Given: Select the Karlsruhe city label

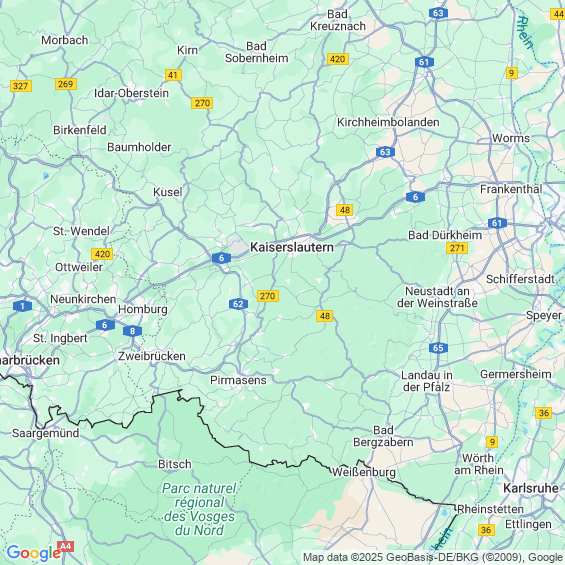Looking at the screenshot, I should coord(531,488).
